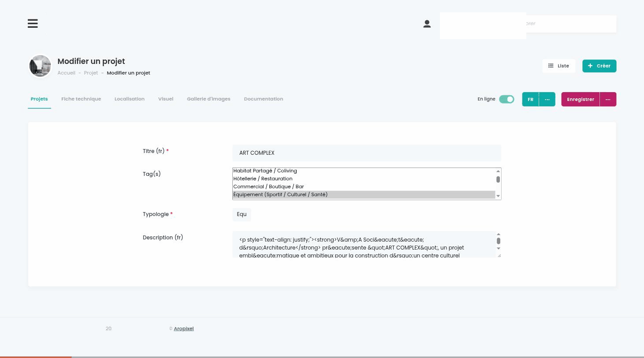Open the Localisation tab
Screen dimensions: 644x358
pos(130,99)
